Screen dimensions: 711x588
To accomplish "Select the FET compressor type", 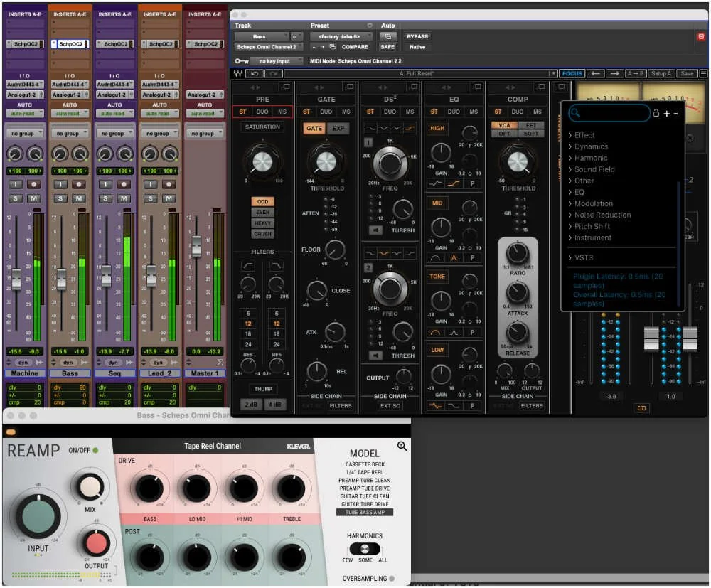I will pyautogui.click(x=530, y=126).
